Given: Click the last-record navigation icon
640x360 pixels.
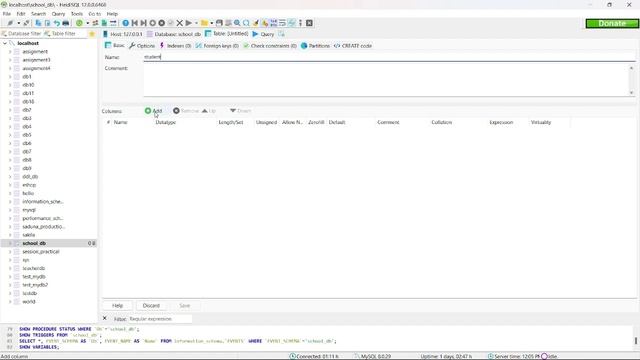Looking at the screenshot, I should pos(144,23).
